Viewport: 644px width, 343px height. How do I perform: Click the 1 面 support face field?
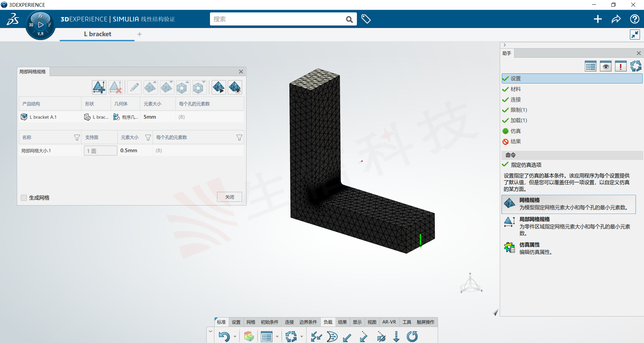pos(100,151)
